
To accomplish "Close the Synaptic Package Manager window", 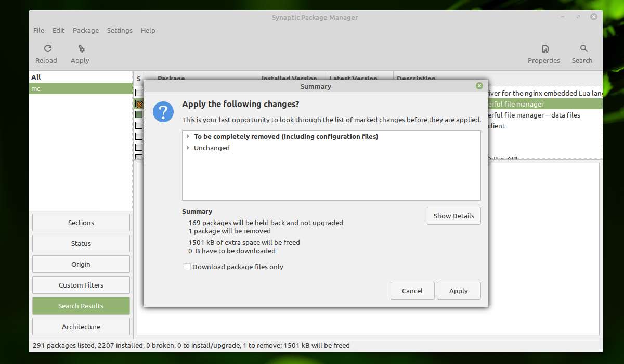I will click(x=593, y=17).
